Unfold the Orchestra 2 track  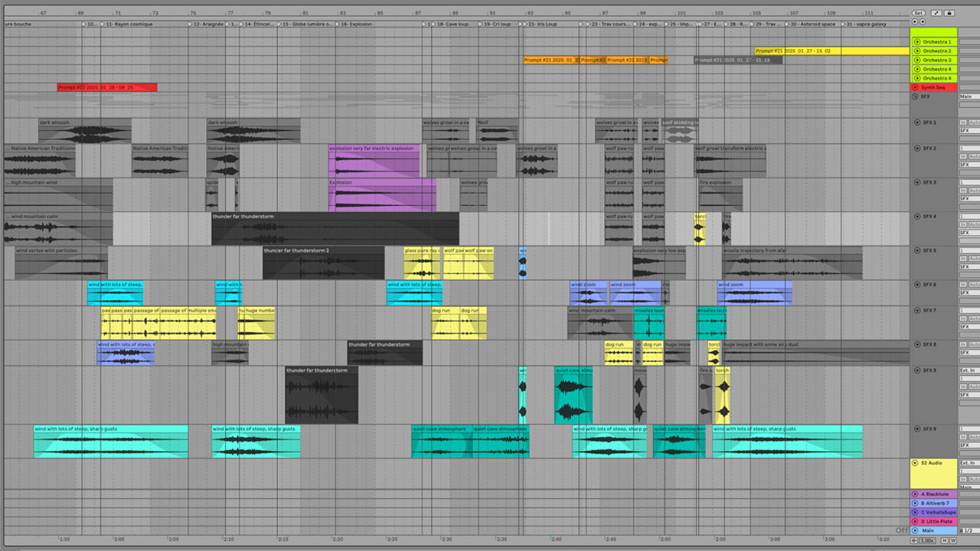click(x=916, y=51)
